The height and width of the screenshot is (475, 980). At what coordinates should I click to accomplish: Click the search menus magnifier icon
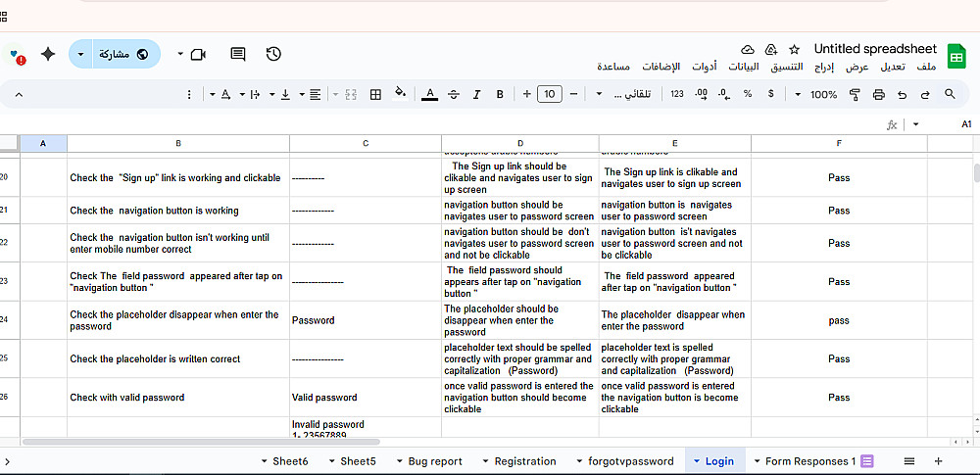tap(950, 94)
